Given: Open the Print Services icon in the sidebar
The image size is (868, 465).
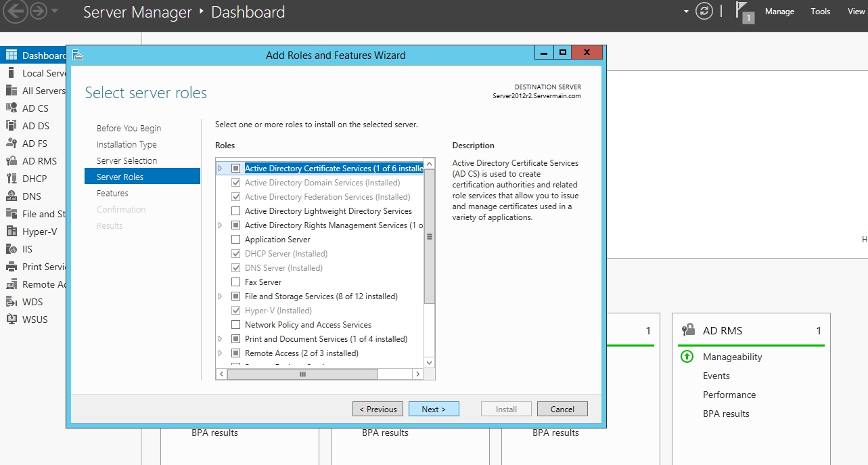Looking at the screenshot, I should (x=12, y=267).
